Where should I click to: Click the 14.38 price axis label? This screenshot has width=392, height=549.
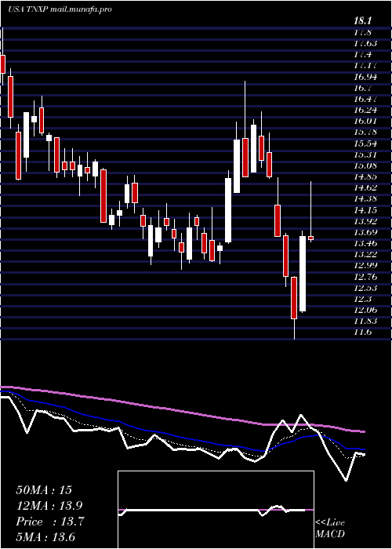point(365,199)
